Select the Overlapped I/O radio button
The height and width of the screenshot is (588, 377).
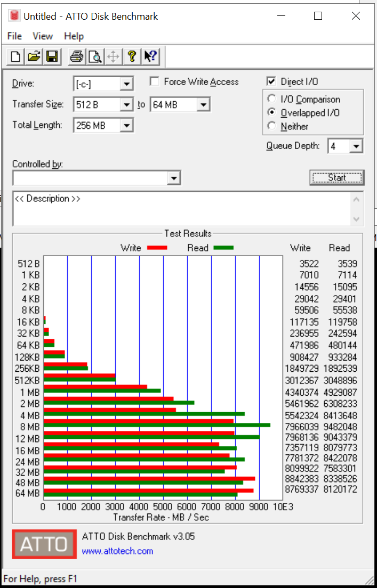(x=271, y=112)
